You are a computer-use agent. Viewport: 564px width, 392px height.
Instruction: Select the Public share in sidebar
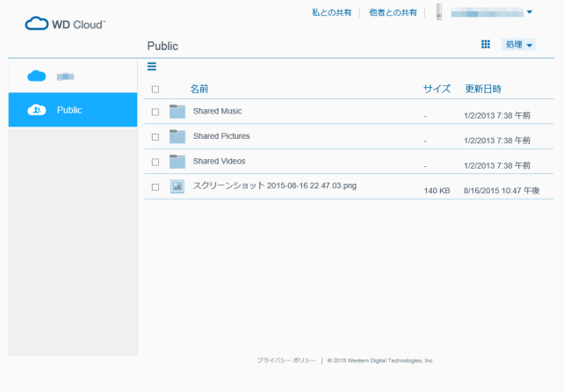pos(72,110)
